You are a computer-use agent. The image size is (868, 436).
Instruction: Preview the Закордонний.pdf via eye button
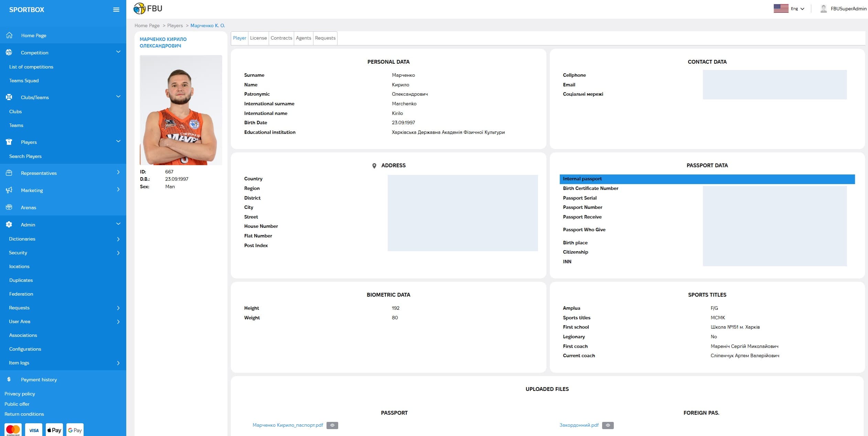[608, 425]
